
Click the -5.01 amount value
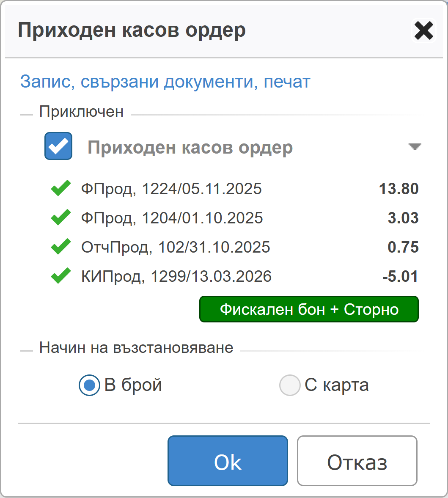pyautogui.click(x=400, y=276)
